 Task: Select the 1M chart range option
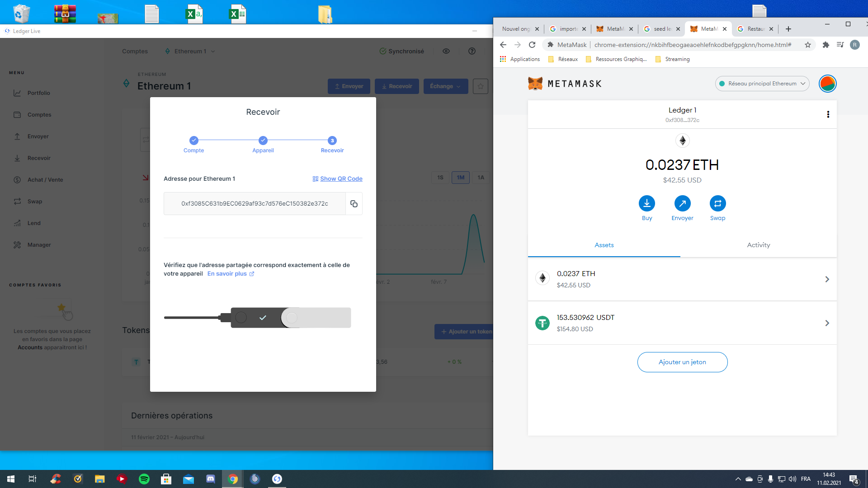[460, 178]
